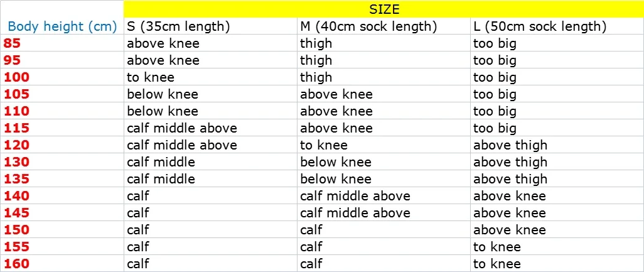Select the 'Body height (cm)' header

(x=62, y=26)
